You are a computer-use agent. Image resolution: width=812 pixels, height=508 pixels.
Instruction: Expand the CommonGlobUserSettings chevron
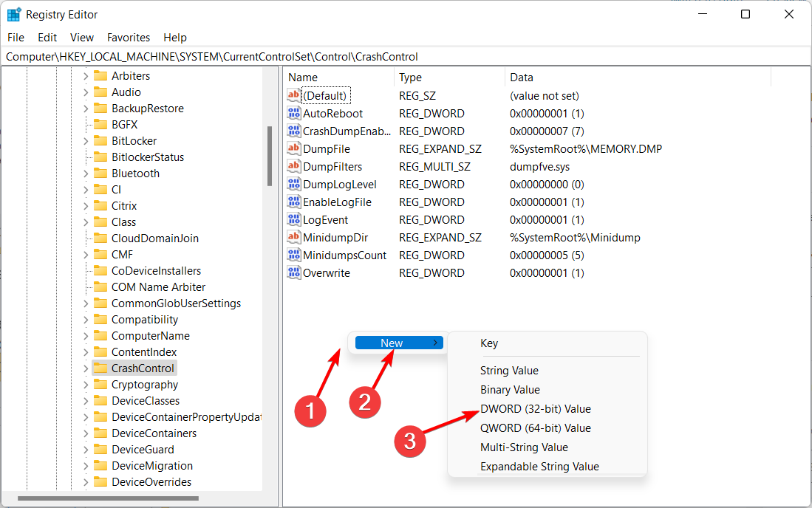tap(86, 303)
